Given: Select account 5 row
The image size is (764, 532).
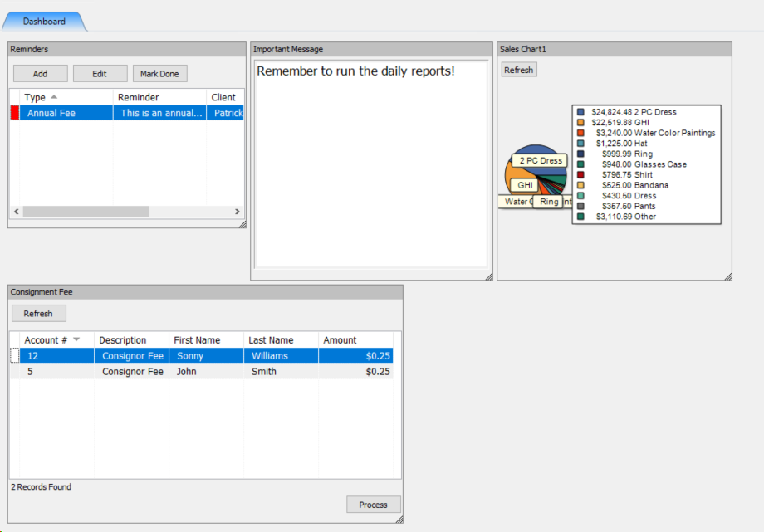Looking at the screenshot, I should click(x=202, y=371).
